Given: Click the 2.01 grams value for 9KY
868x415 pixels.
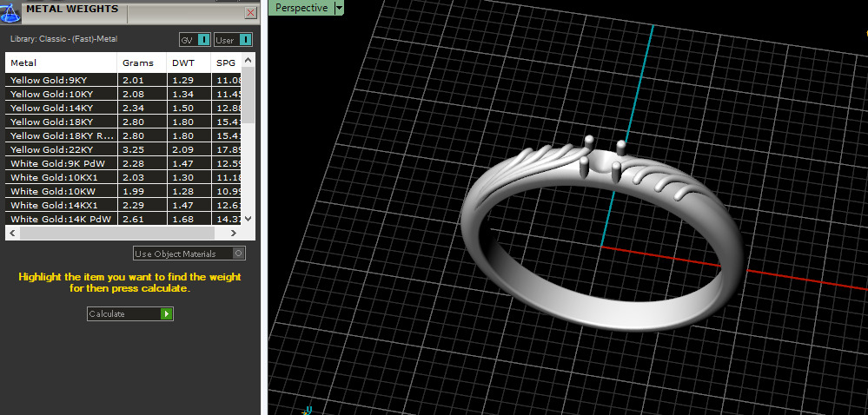Looking at the screenshot, I should click(x=133, y=80).
